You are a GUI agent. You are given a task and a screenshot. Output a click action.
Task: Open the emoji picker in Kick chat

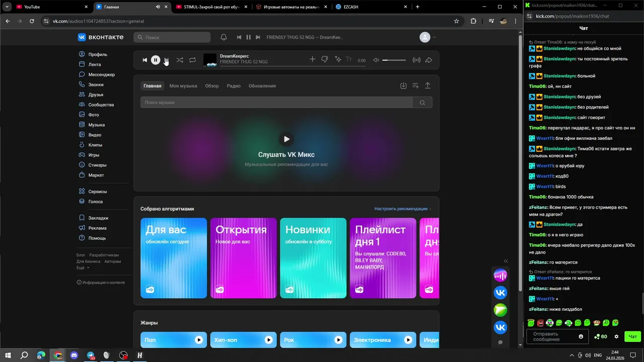[x=581, y=336]
